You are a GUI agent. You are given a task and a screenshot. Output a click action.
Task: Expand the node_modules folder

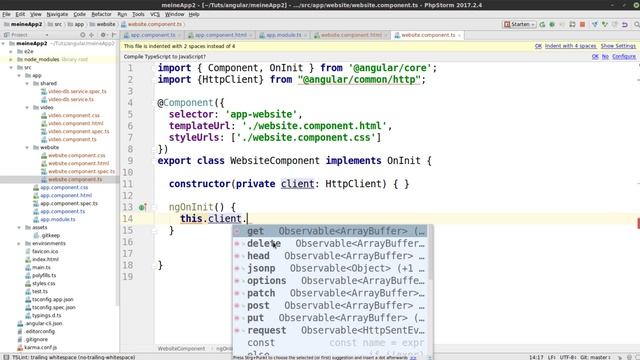[x=11, y=60]
